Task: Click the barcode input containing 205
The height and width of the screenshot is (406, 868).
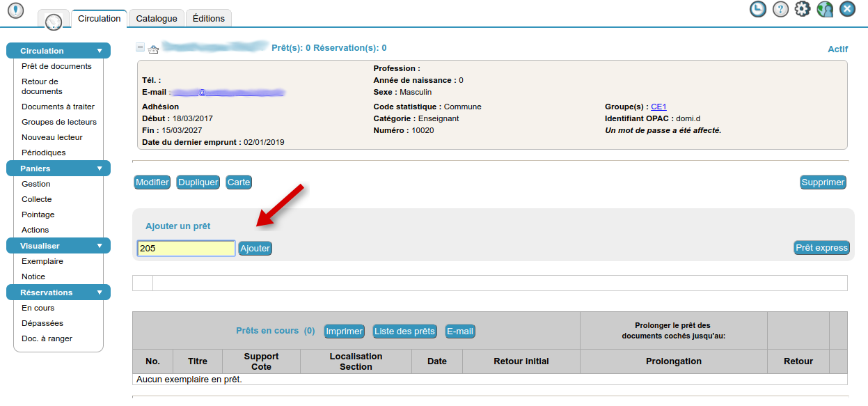Action: (x=186, y=248)
